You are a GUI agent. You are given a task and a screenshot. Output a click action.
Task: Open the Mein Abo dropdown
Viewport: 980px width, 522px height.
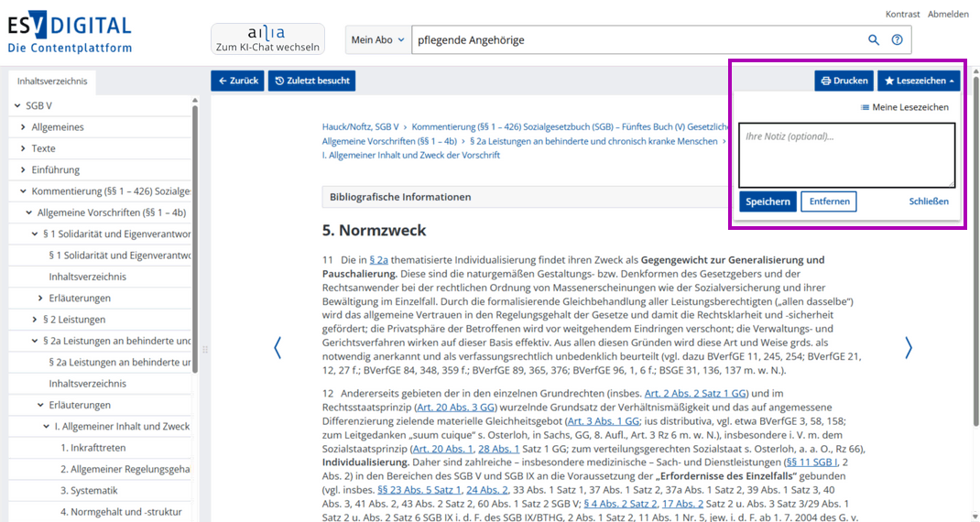tap(378, 40)
